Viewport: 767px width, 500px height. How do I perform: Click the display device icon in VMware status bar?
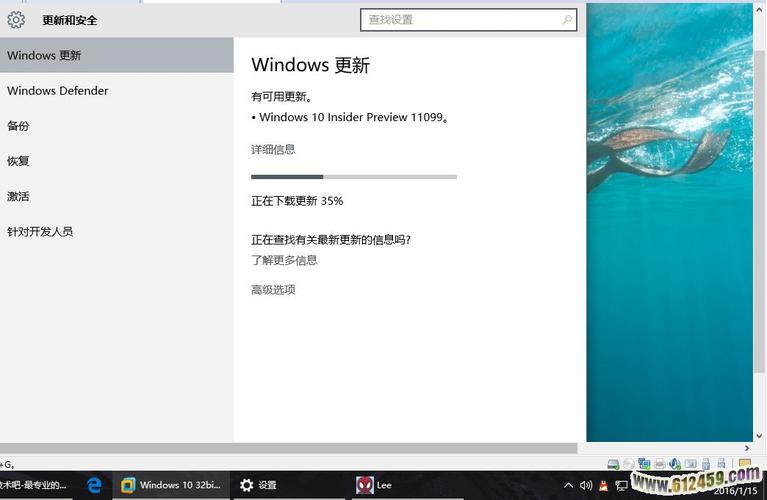pyautogui.click(x=691, y=464)
